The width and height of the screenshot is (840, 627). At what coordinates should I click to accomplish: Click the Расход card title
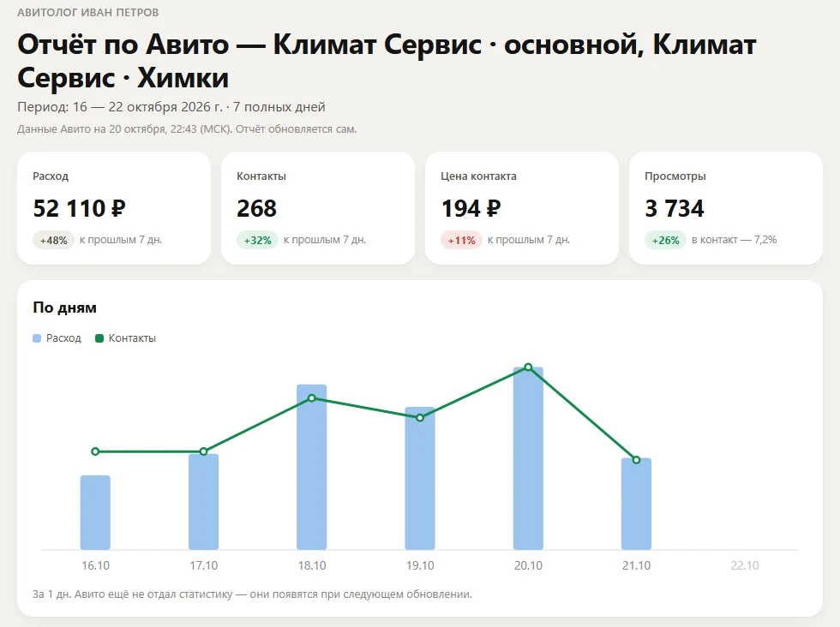click(x=51, y=176)
